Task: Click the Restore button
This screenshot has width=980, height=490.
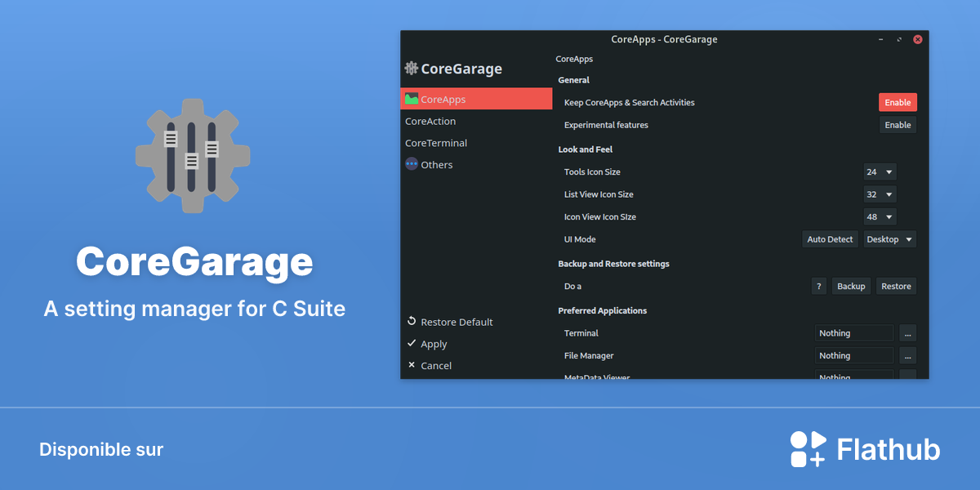Action: pos(896,286)
